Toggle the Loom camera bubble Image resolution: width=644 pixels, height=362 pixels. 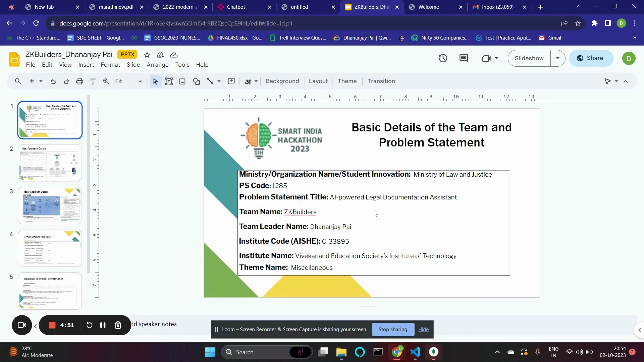point(22,325)
